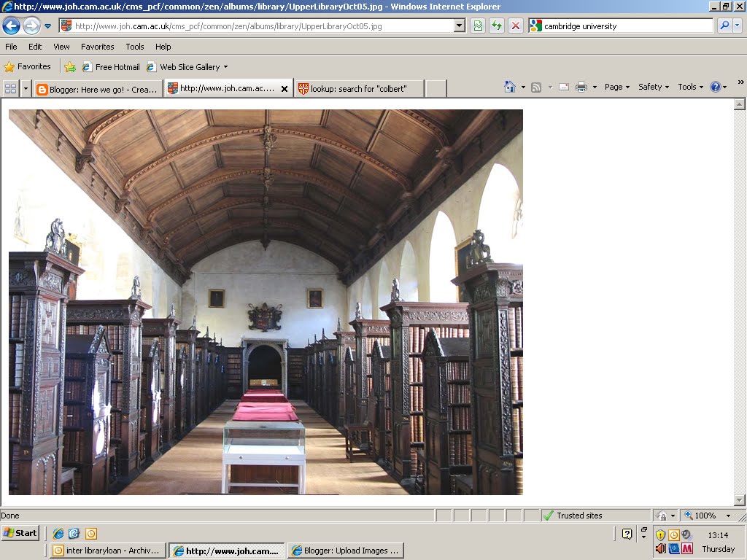The height and width of the screenshot is (560, 747).
Task: Click the orange clock tray icon
Action: 673,534
